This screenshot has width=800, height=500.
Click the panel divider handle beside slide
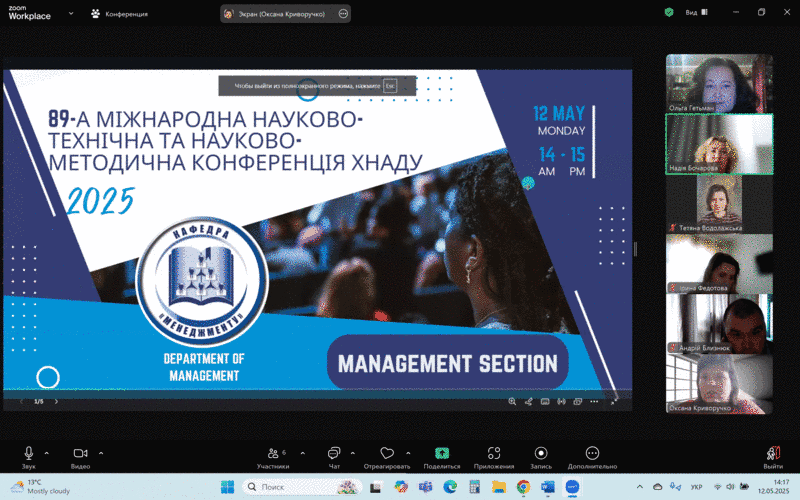point(635,249)
